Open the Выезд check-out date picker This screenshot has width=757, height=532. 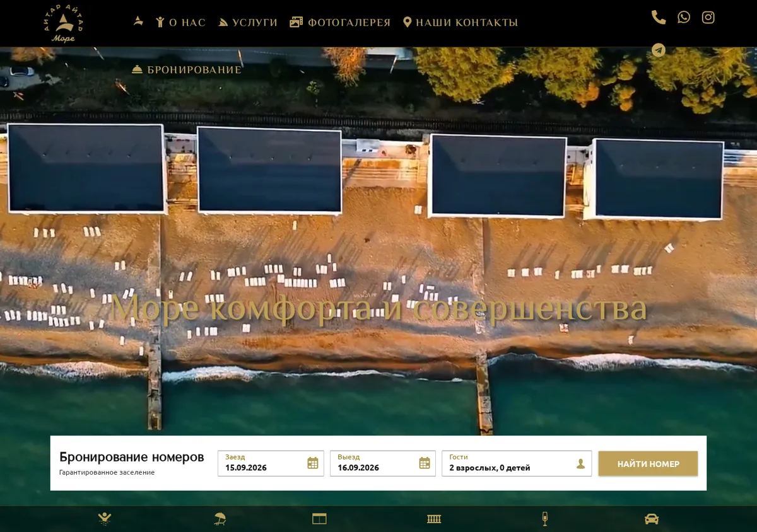click(x=383, y=463)
